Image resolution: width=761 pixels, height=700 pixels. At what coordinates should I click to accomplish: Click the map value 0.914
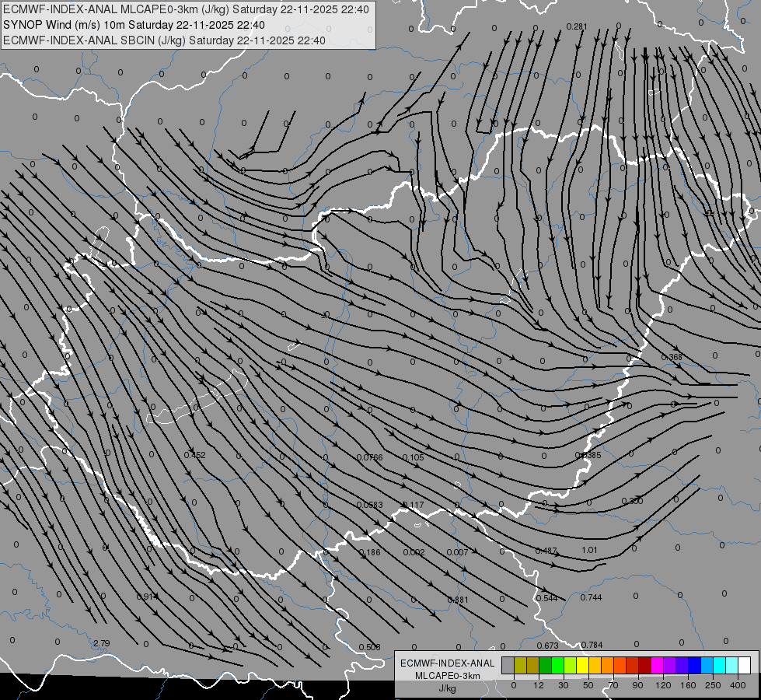[x=147, y=597]
